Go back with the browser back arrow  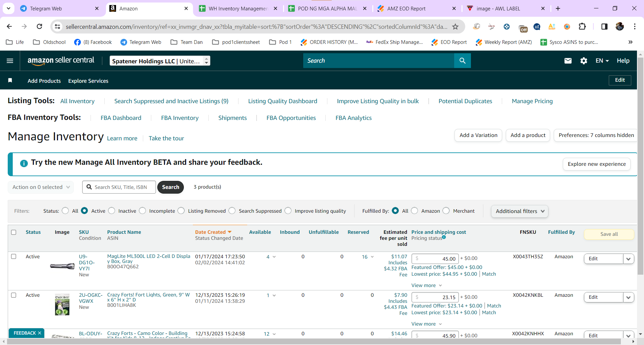(x=9, y=26)
